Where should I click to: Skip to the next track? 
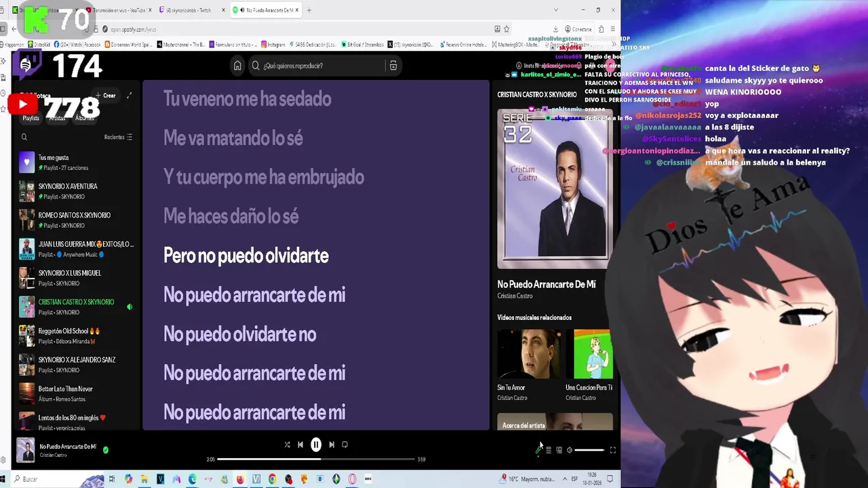click(332, 445)
